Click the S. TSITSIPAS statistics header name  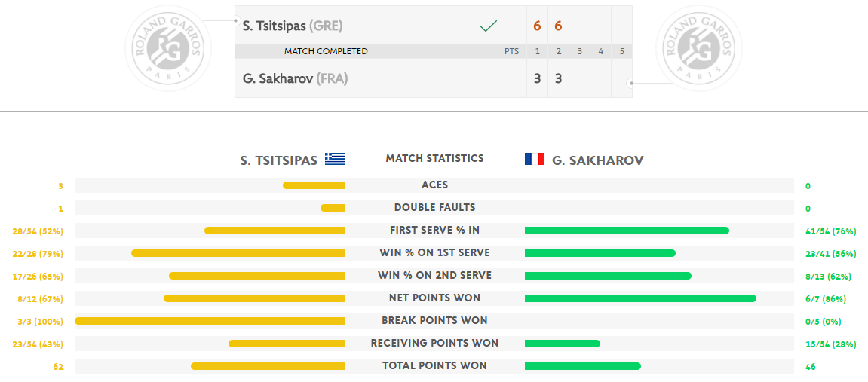279,161
